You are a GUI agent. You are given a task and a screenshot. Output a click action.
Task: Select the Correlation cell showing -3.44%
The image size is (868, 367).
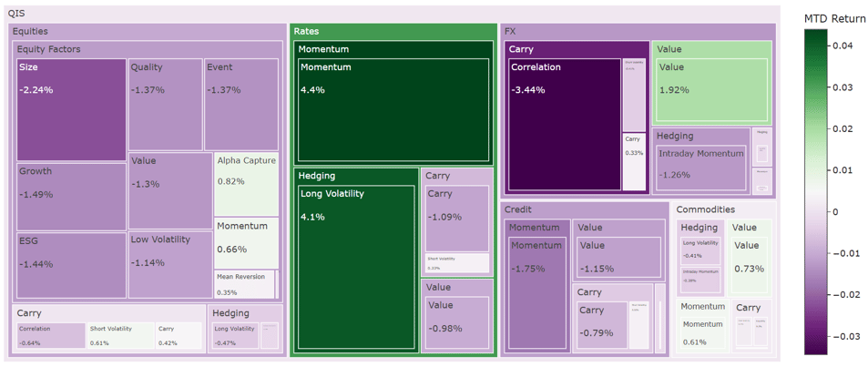565,125
